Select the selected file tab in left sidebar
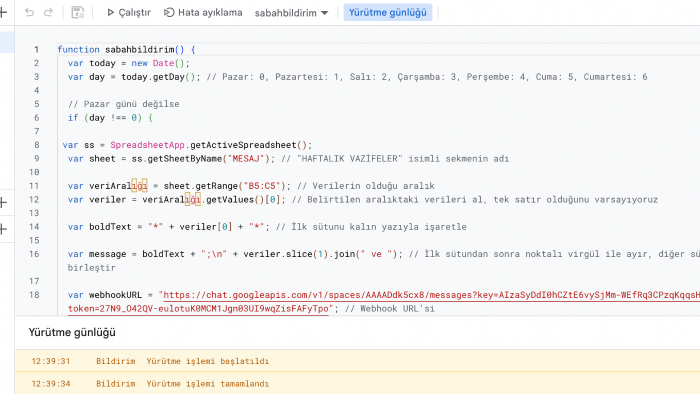The image size is (700, 394). click(x=7, y=42)
